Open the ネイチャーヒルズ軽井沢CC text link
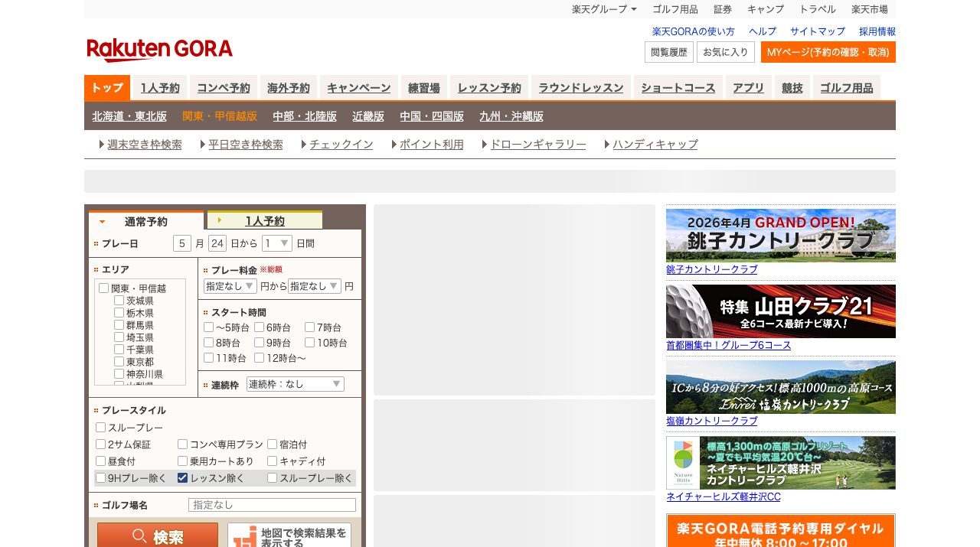The image size is (980, 547). click(724, 497)
